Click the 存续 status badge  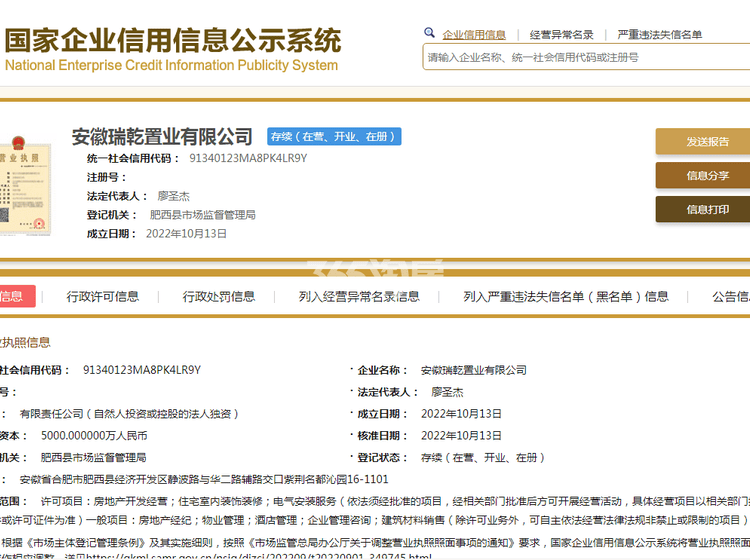pos(332,136)
